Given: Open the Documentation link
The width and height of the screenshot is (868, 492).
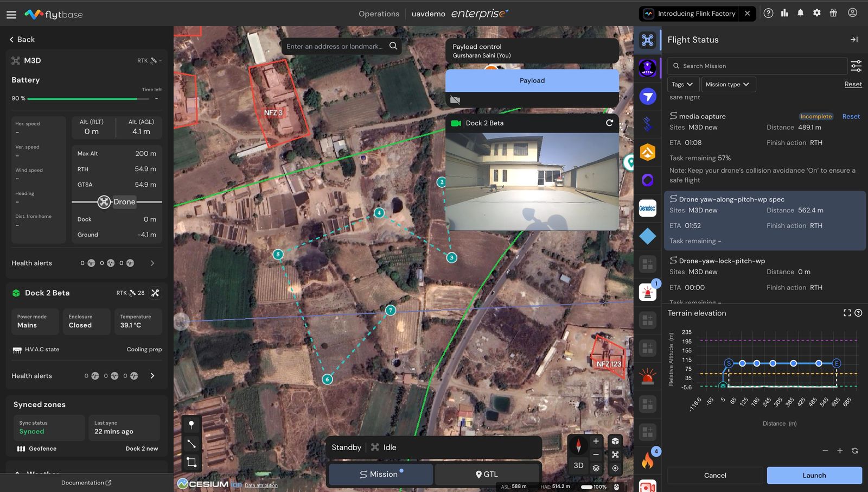Looking at the screenshot, I should tap(86, 483).
